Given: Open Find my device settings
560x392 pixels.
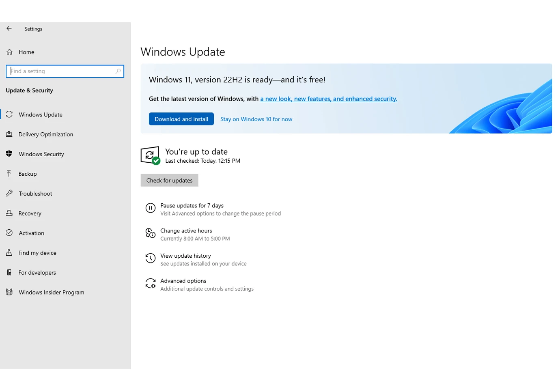Looking at the screenshot, I should click(37, 253).
